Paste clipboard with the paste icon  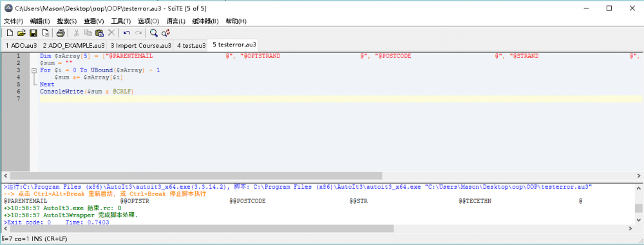99,33
